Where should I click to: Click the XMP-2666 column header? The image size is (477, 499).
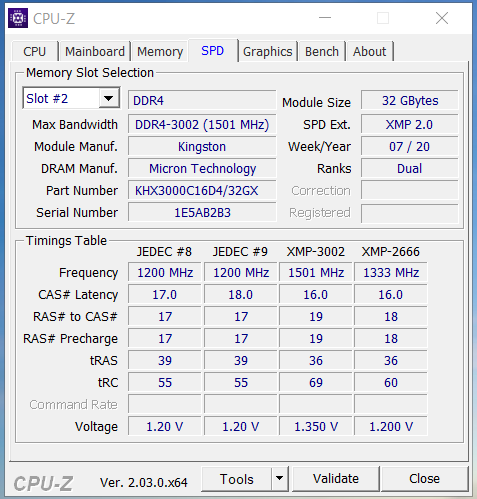click(x=391, y=252)
